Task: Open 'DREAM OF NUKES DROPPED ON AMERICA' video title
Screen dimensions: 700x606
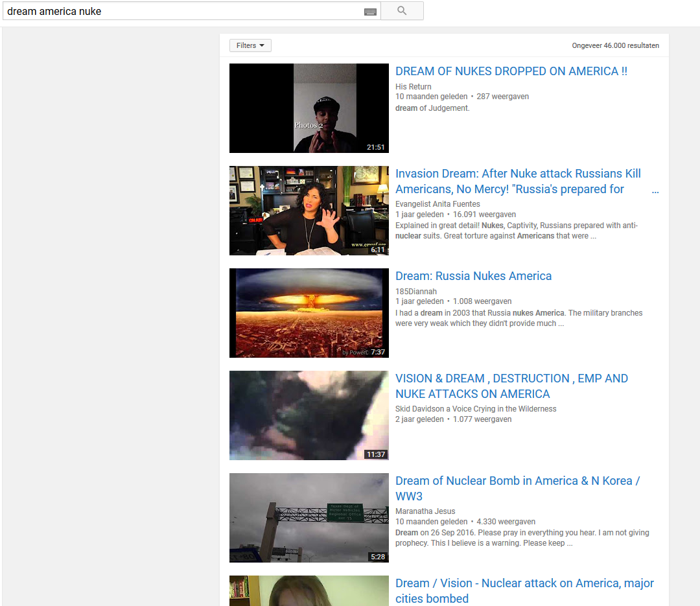Action: (511, 71)
